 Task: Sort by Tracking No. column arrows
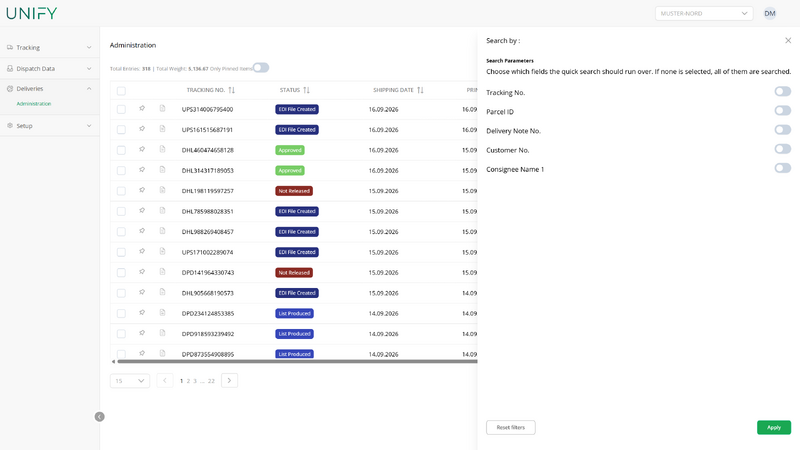click(232, 90)
